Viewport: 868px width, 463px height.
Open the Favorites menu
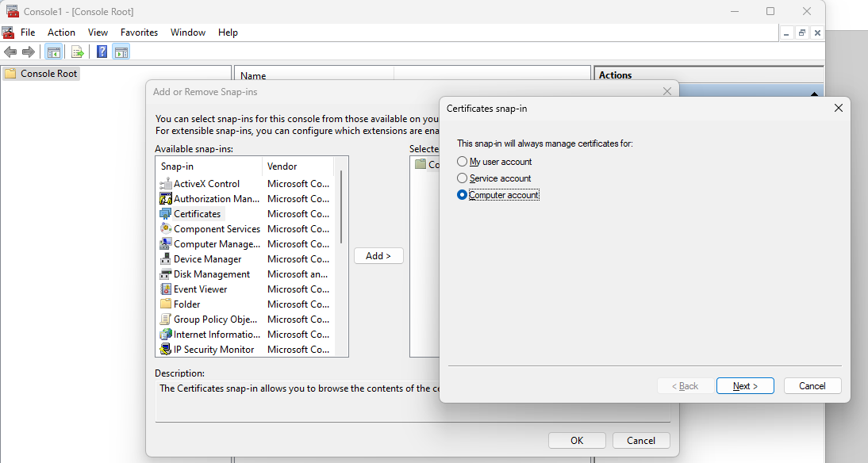pos(139,32)
